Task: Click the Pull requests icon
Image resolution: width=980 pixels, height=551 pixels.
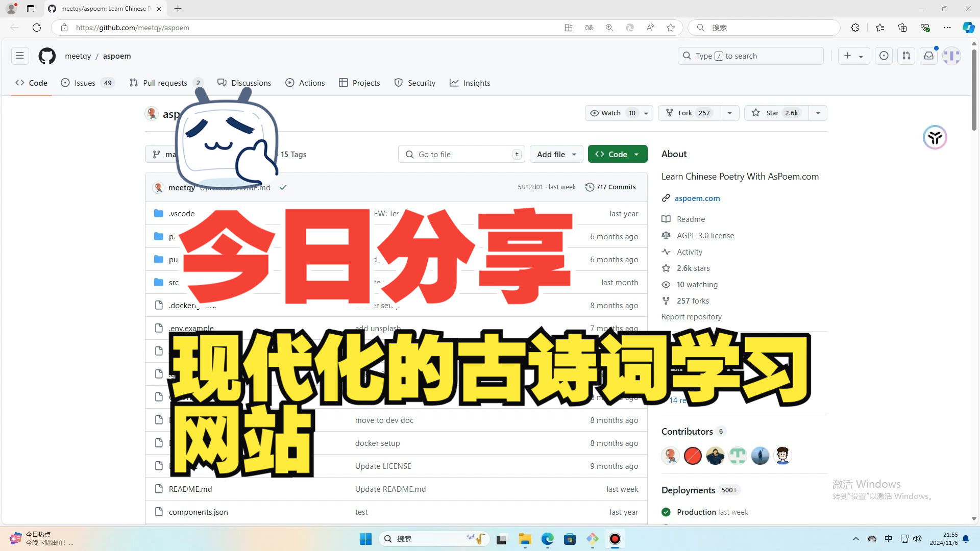Action: click(133, 82)
